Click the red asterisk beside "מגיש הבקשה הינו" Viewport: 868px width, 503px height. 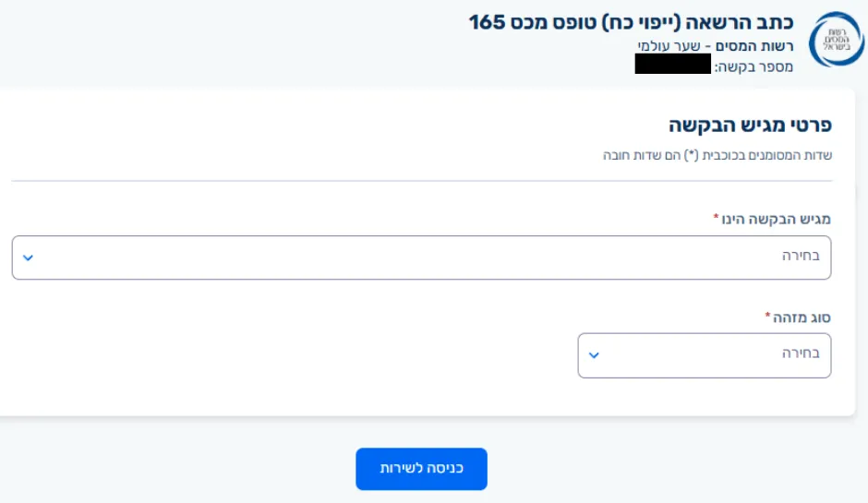pyautogui.click(x=716, y=218)
